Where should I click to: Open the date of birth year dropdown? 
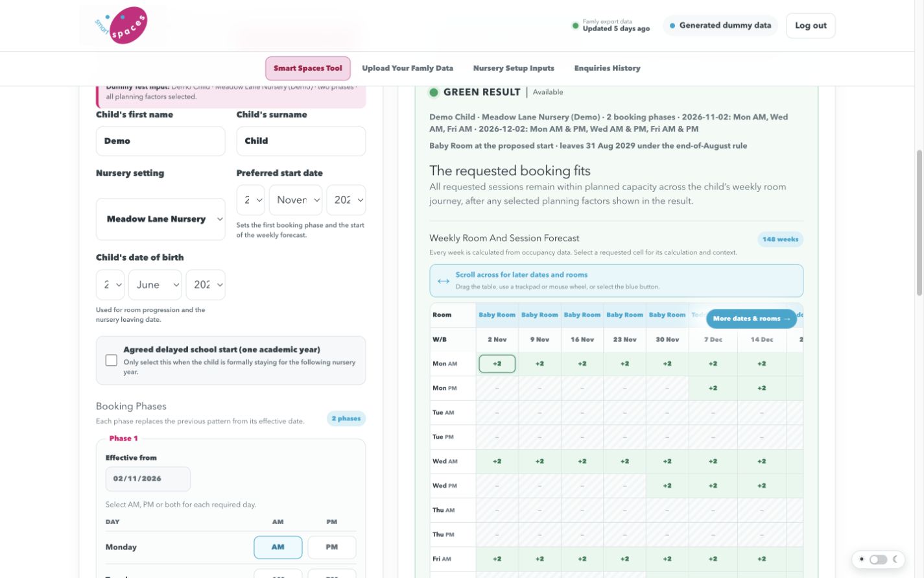click(x=206, y=285)
